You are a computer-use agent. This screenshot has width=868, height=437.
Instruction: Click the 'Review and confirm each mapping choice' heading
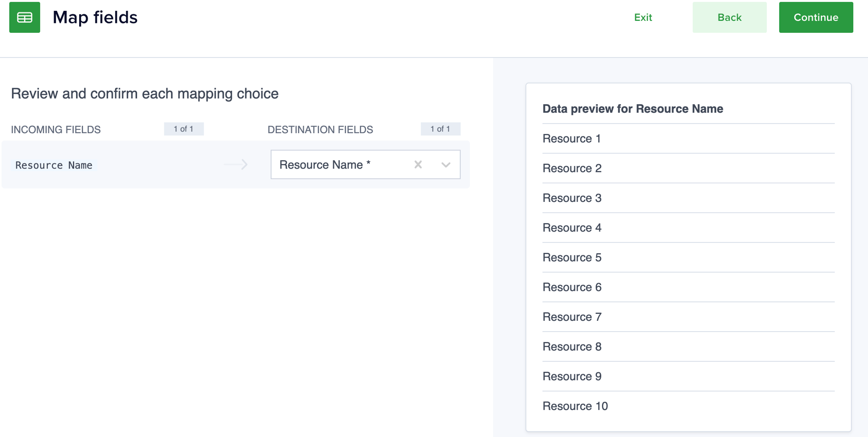click(145, 93)
